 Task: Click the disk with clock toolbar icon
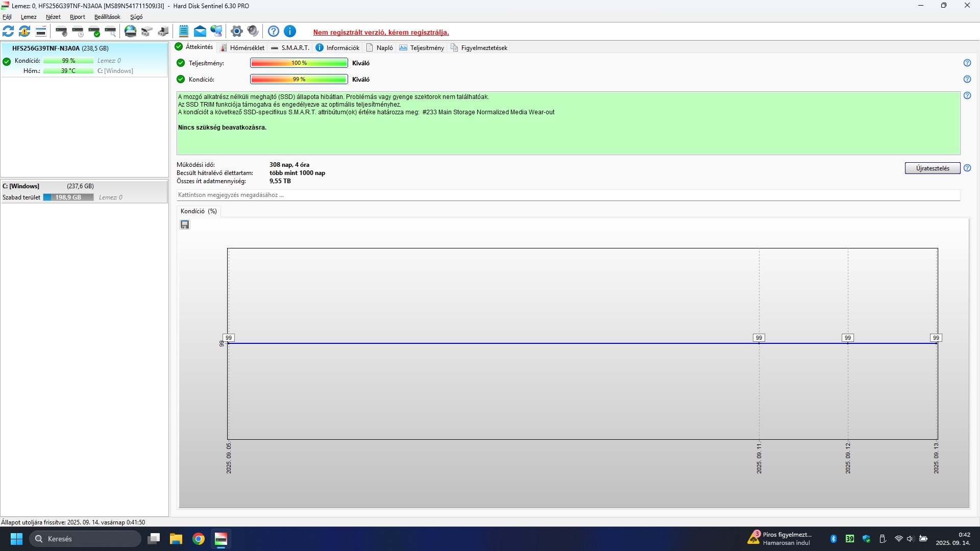(x=78, y=32)
